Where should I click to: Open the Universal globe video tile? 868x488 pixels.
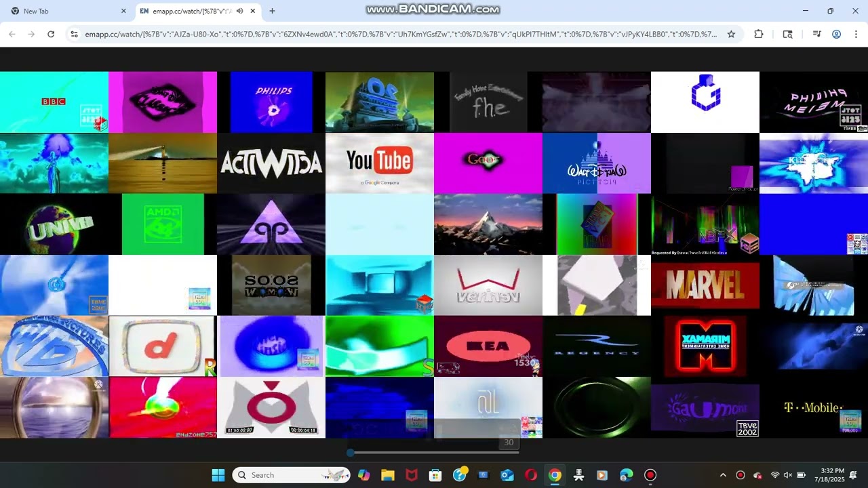tap(54, 224)
